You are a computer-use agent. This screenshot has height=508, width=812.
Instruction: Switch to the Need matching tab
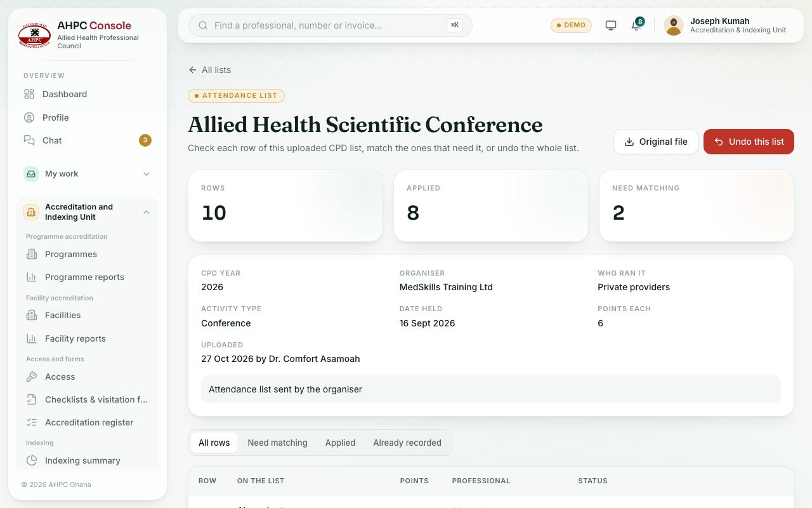point(277,443)
